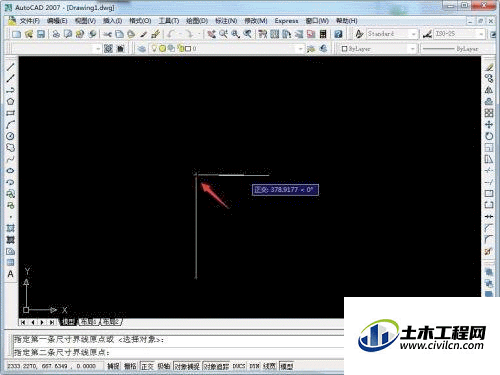Select the Mirror modify tool
The image size is (500, 375).
pos(489,90)
